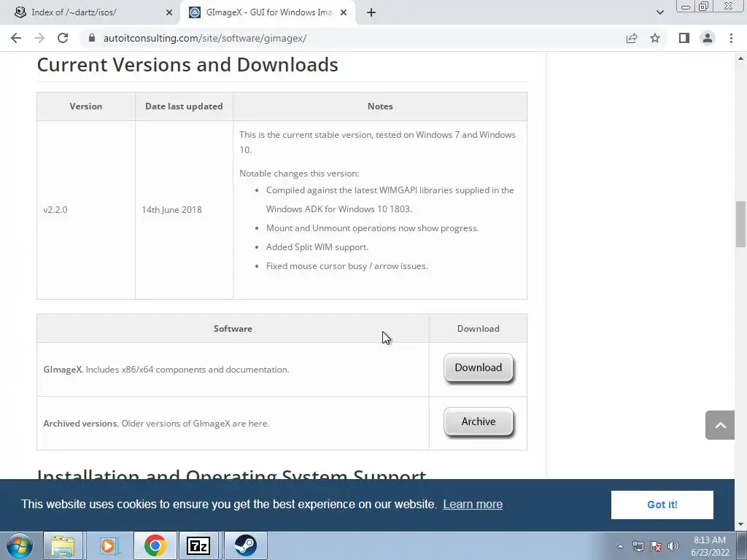Open Windows Explorer from taskbar

[x=63, y=545]
